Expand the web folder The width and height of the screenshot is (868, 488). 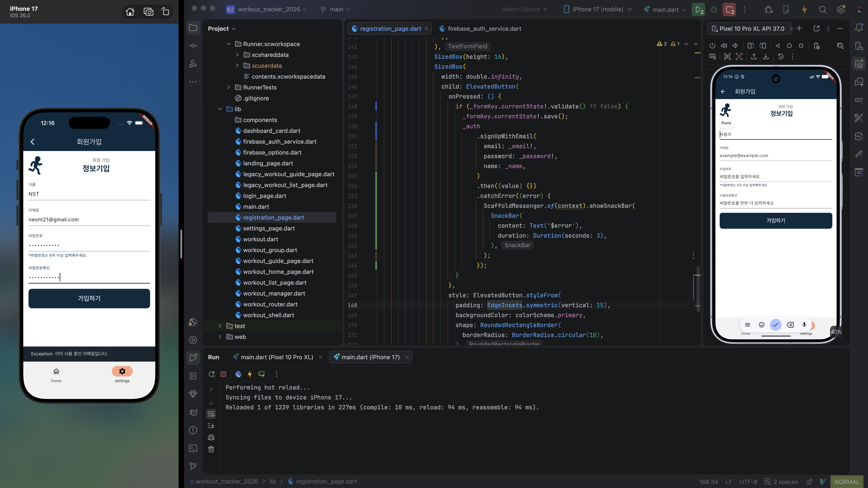220,336
